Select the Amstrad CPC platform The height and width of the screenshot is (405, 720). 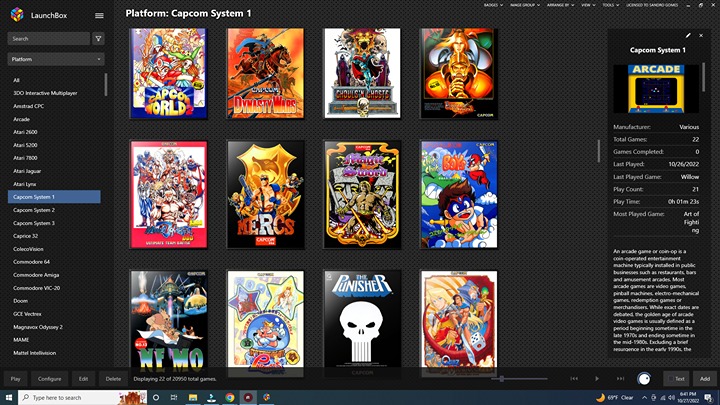coord(54,106)
